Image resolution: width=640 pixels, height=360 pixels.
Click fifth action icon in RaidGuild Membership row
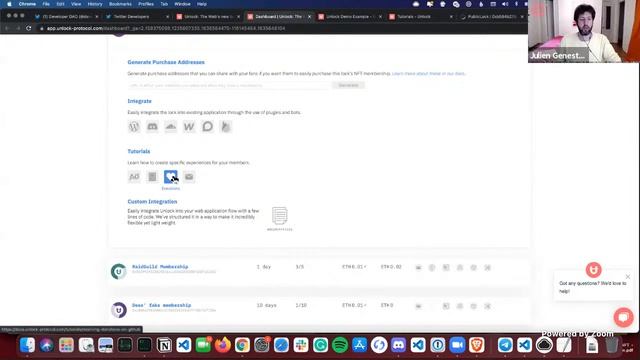(473, 268)
